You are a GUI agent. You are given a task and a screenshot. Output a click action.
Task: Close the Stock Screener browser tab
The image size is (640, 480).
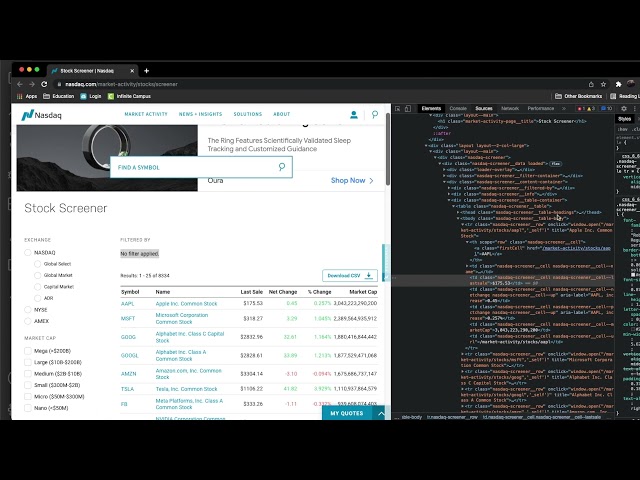[132, 71]
